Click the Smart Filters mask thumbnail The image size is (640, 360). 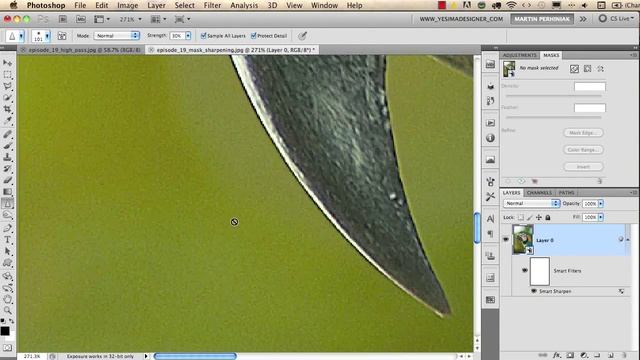(x=540, y=271)
